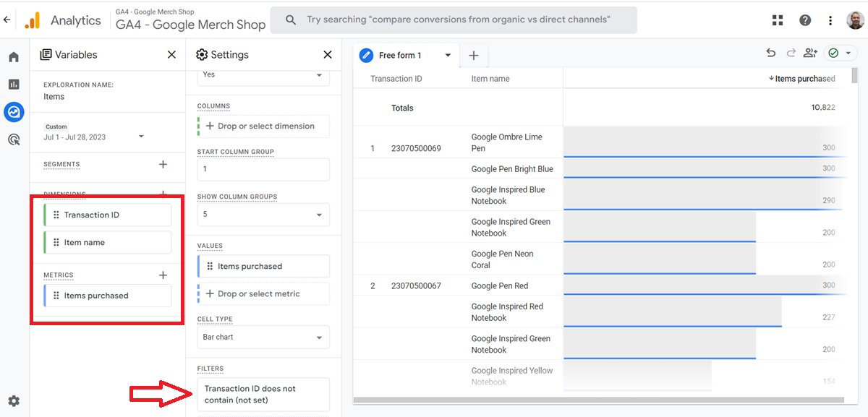This screenshot has width=868, height=417.
Task: Click the search magnifier icon
Action: tap(291, 20)
